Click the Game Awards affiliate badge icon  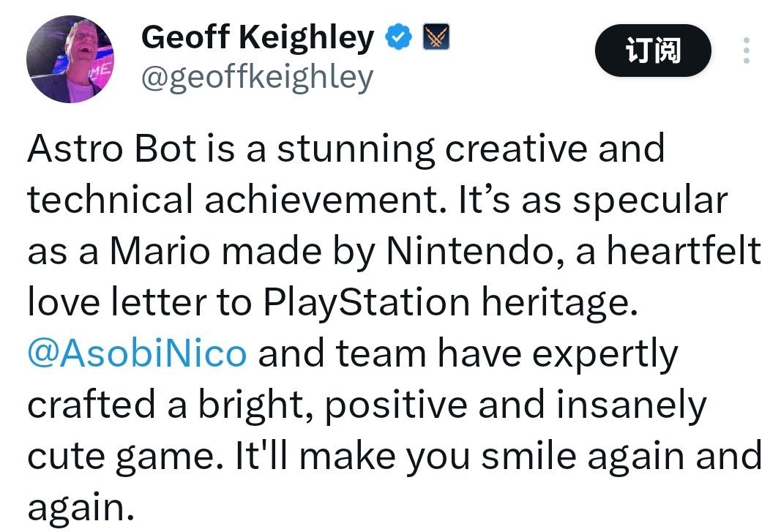click(436, 37)
